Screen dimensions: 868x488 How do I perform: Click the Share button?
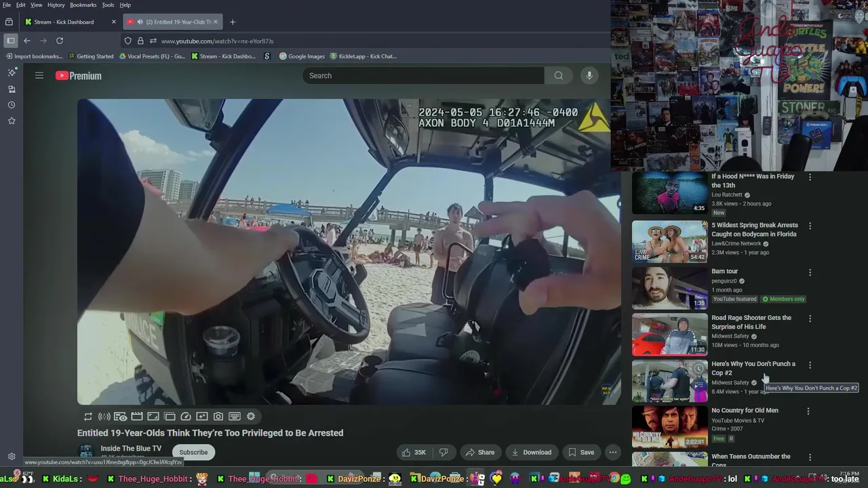click(x=480, y=453)
